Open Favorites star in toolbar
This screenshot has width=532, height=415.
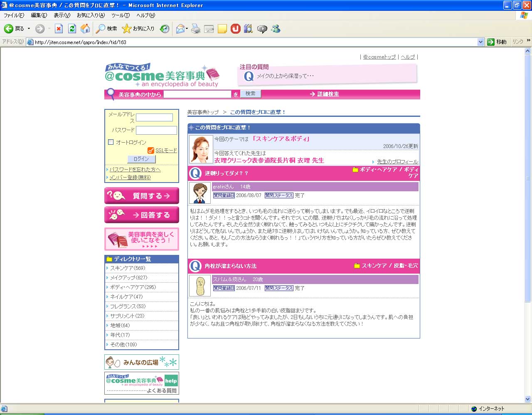pyautogui.click(x=126, y=29)
